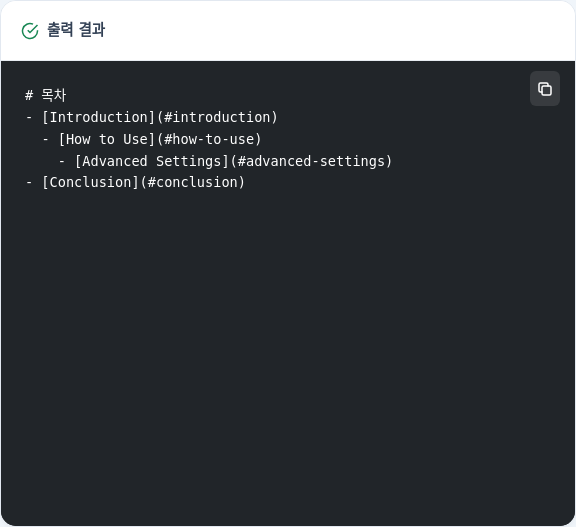
Task: Click the [How to Use] link text
Action: tap(107, 139)
